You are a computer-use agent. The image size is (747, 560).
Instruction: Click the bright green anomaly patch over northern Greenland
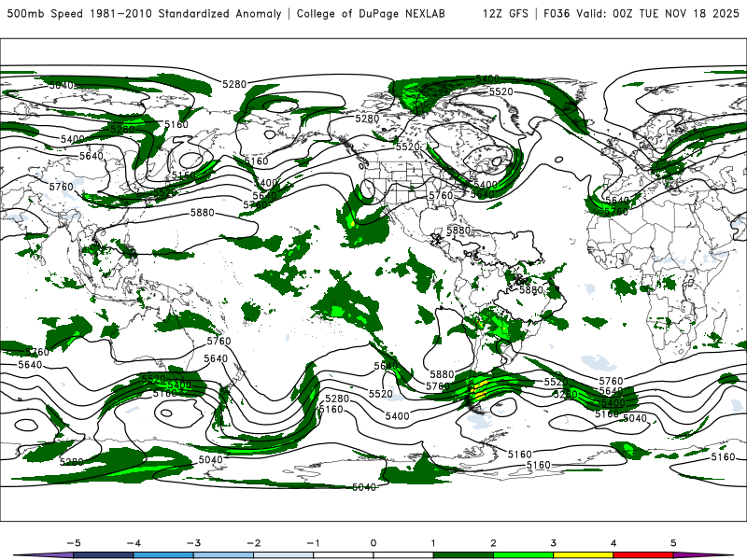coord(415,97)
